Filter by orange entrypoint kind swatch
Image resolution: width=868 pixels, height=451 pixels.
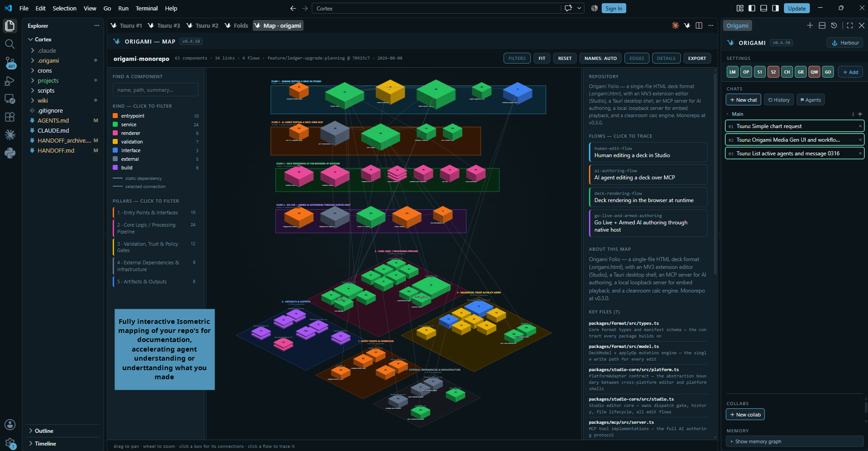pos(115,116)
